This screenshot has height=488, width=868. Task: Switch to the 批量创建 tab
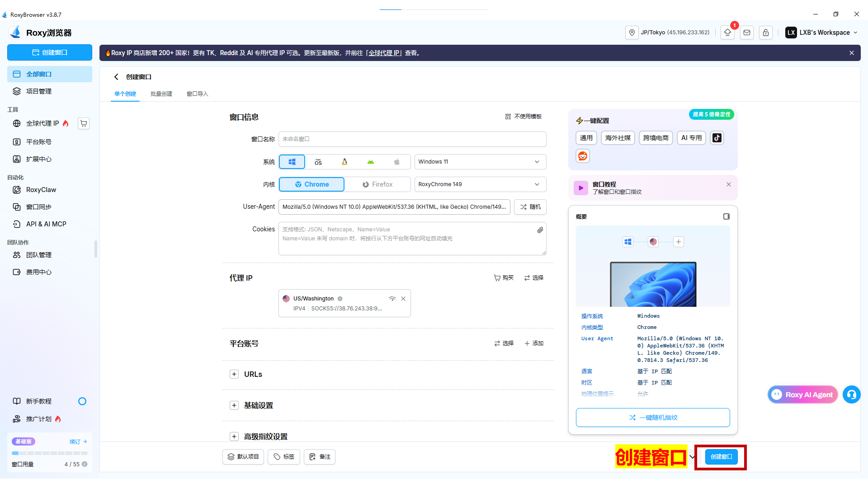pos(161,94)
